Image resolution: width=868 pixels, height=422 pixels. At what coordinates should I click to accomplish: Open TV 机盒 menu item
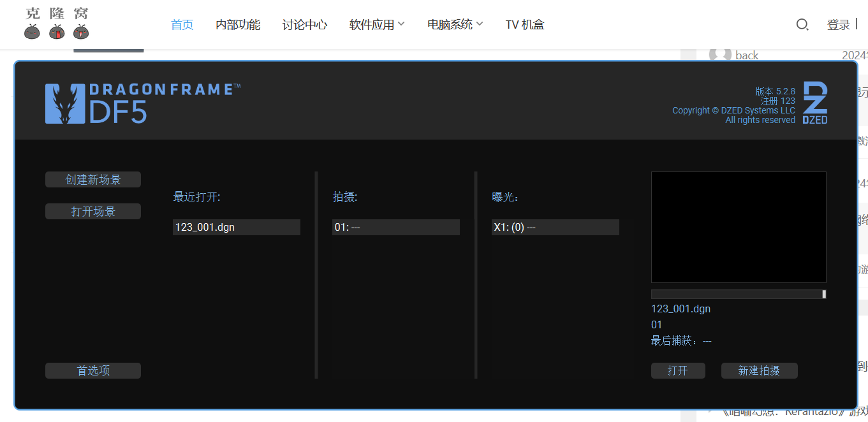coord(525,25)
